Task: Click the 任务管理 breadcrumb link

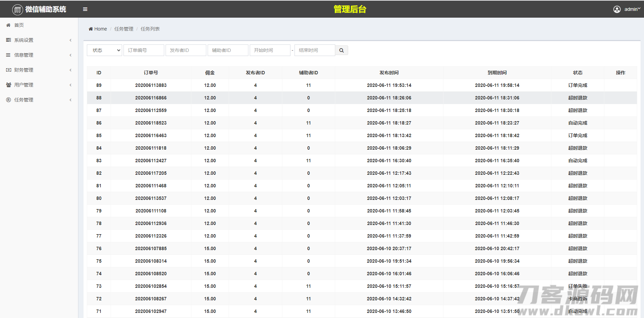Action: (124, 29)
